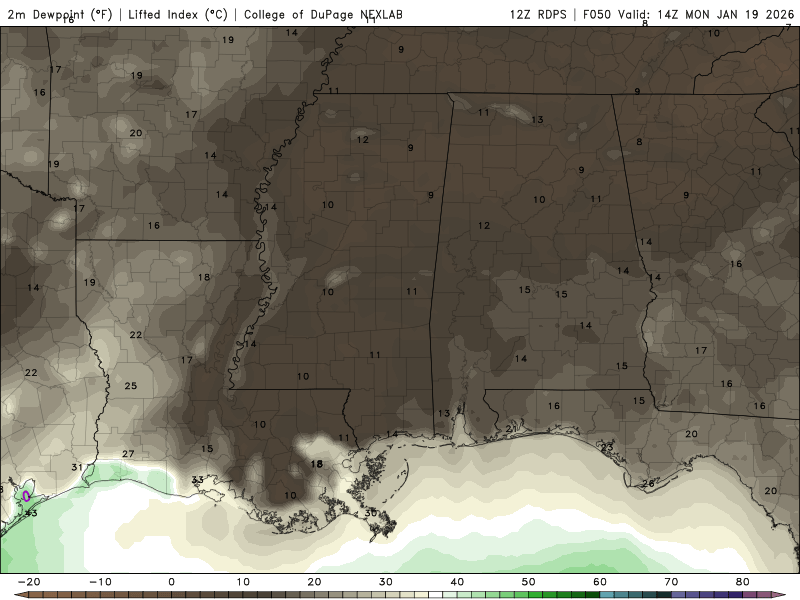
Task: Click the '12Z RDPS' model run label
Action: click(x=538, y=15)
